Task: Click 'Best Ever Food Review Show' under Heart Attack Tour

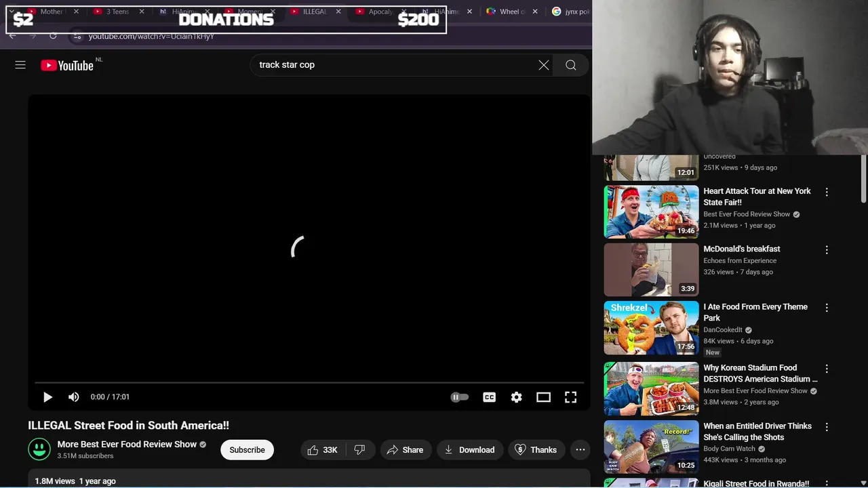Action: pyautogui.click(x=747, y=214)
